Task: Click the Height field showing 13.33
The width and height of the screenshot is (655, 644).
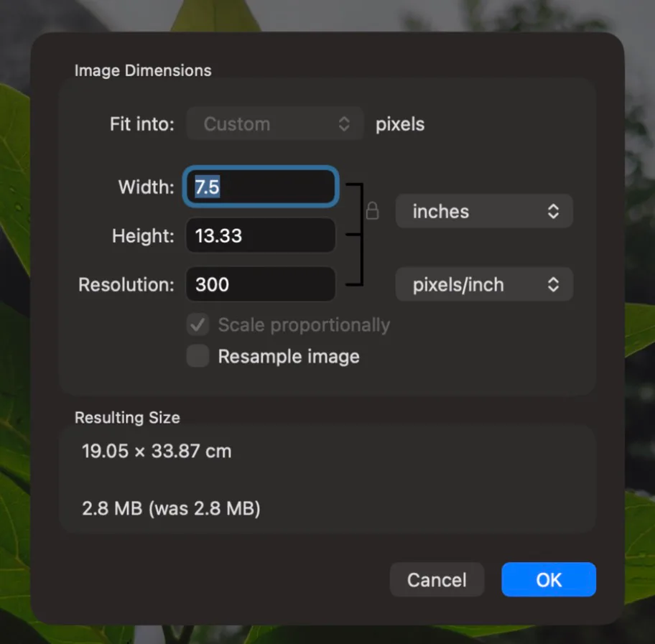Action: pyautogui.click(x=261, y=235)
